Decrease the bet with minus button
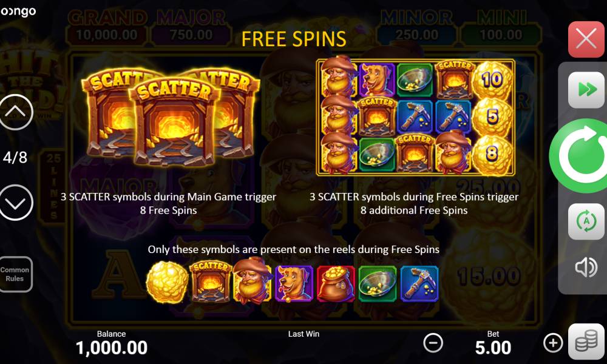607x364 pixels. (433, 343)
